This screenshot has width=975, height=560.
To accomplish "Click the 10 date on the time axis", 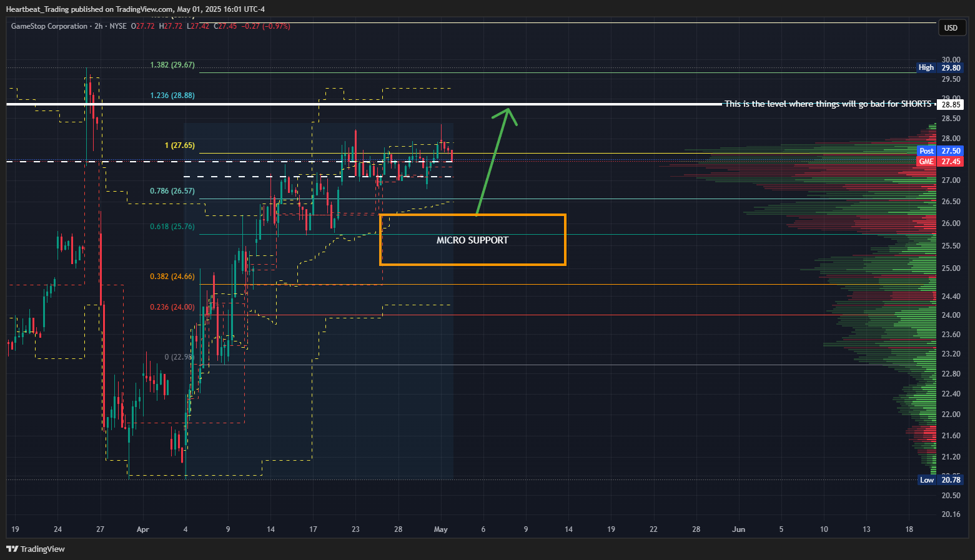I will point(824,529).
